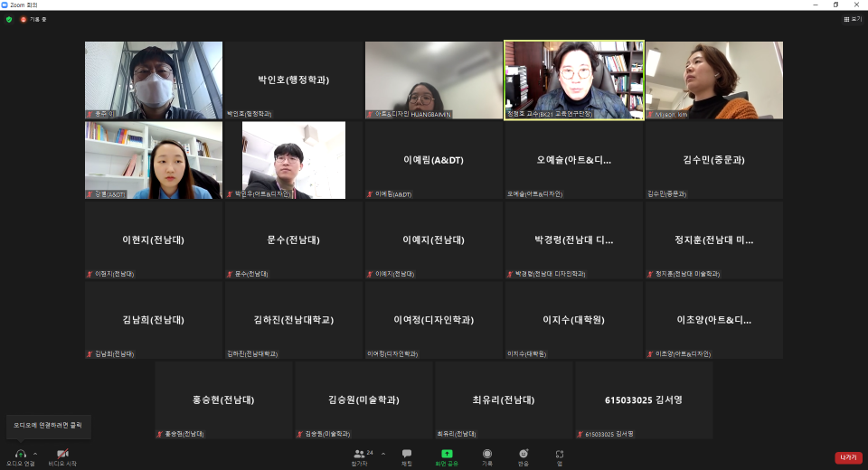Select the 김수민(중문과) participant tile
Viewport: 868px width, 470px height.
(x=713, y=160)
